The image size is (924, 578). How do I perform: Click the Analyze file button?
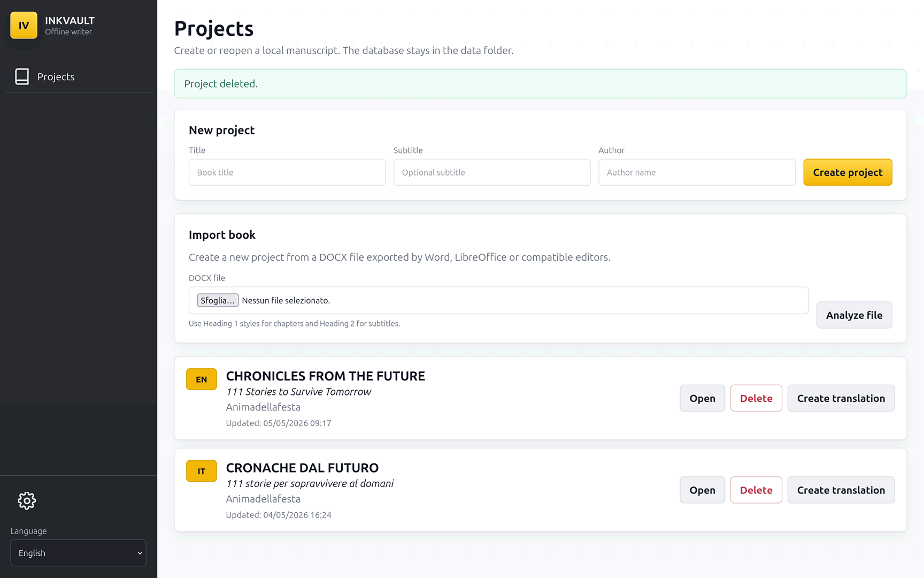(x=854, y=315)
